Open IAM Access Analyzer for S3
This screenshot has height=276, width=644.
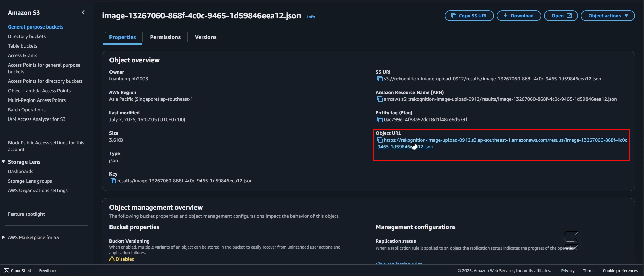point(36,119)
